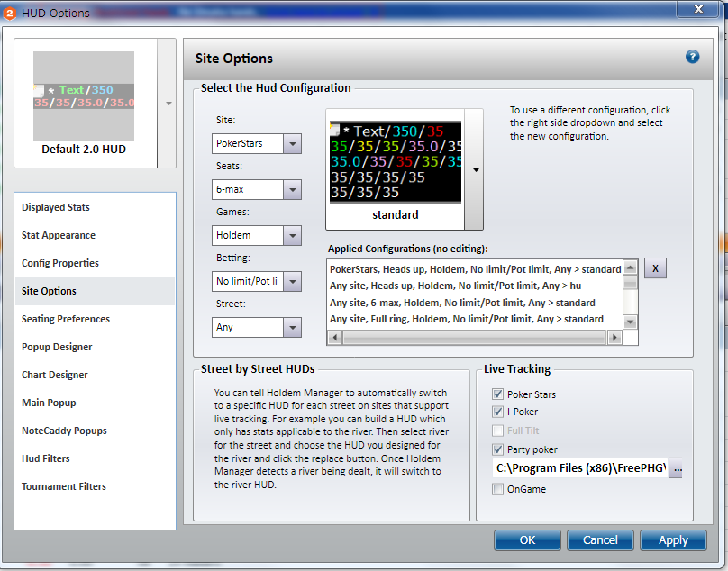
Task: Open the Site dropdown showing PokerStars
Action: point(292,143)
